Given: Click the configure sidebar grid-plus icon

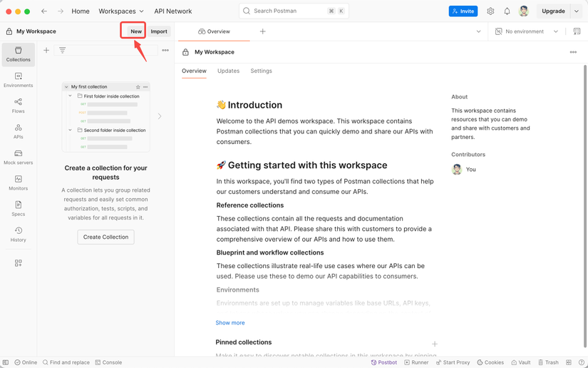Looking at the screenshot, I should [x=18, y=263].
